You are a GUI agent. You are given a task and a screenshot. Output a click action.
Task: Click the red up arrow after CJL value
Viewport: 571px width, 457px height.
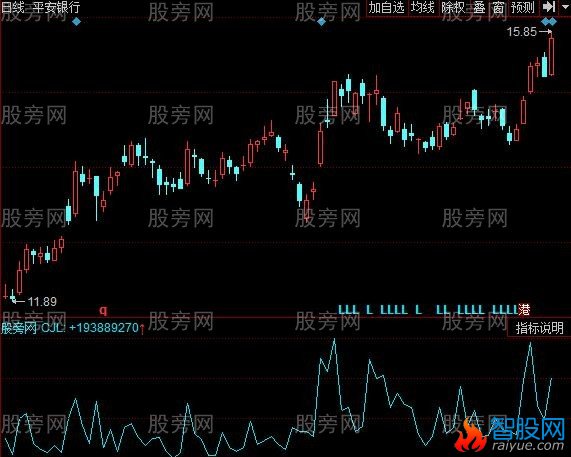click(x=142, y=329)
